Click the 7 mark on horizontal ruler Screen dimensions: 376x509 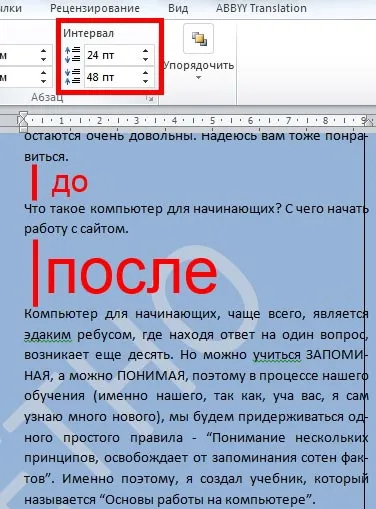click(288, 121)
